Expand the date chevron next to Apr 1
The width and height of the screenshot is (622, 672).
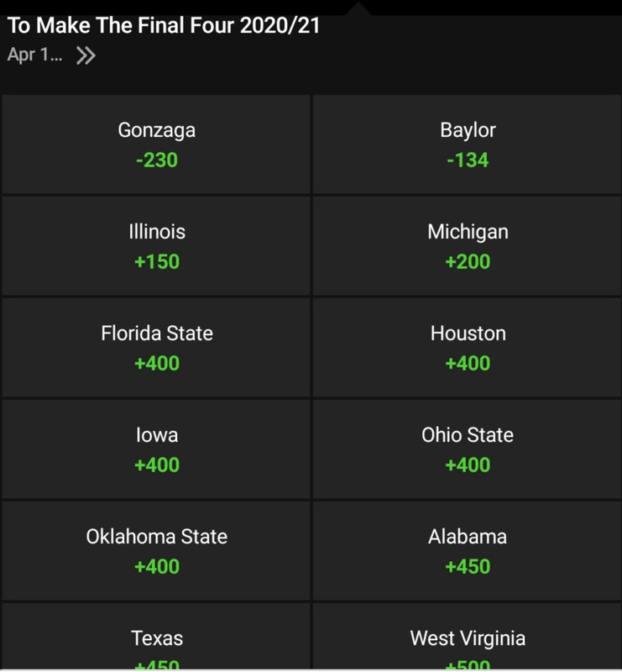click(86, 55)
